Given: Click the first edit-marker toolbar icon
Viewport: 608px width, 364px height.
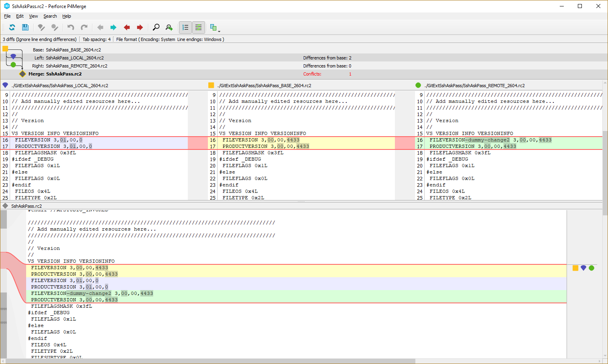Looking at the screenshot, I should (41, 27).
